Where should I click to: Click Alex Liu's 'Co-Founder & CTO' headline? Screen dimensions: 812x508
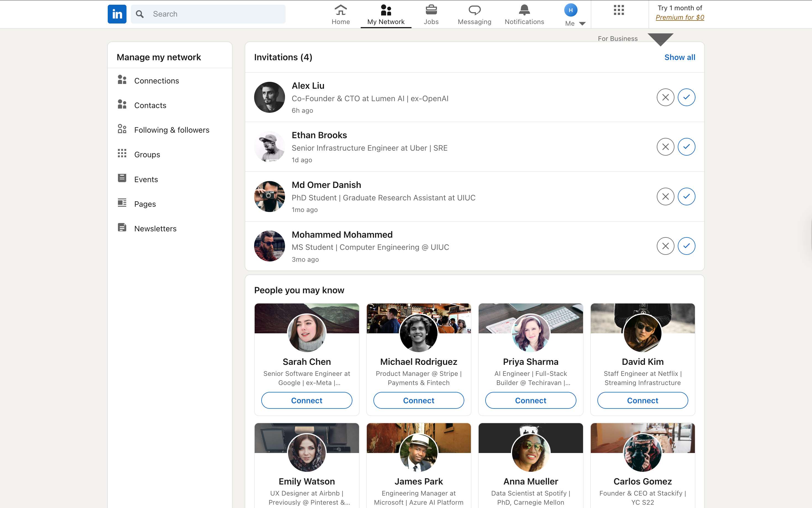370,98
